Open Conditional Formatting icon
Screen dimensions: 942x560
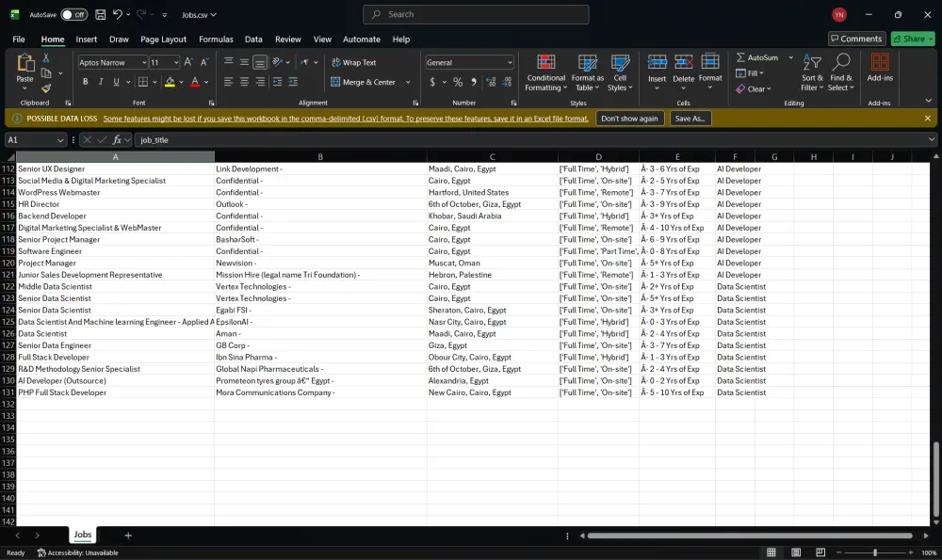tap(545, 62)
